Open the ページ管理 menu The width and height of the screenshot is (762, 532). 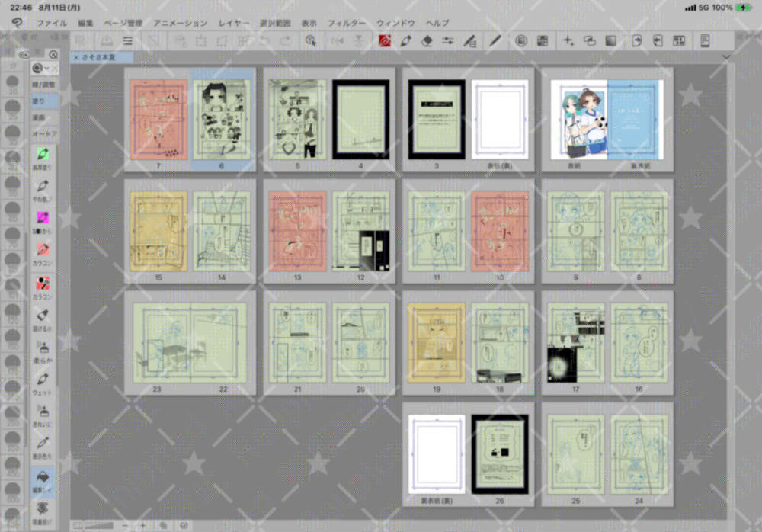(x=123, y=23)
